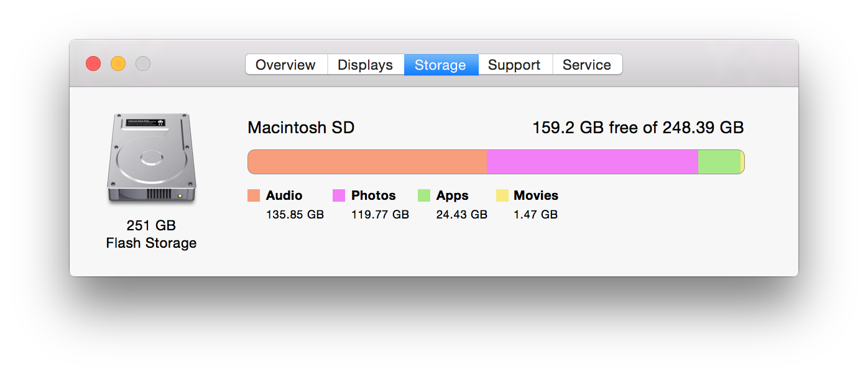Click the 251 GB Flash Storage label
The image size is (868, 376).
tap(151, 234)
